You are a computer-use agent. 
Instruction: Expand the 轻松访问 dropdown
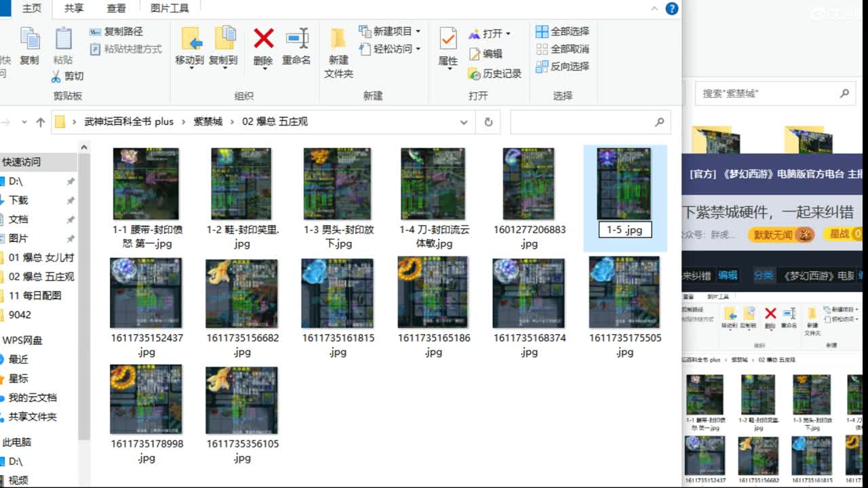418,49
